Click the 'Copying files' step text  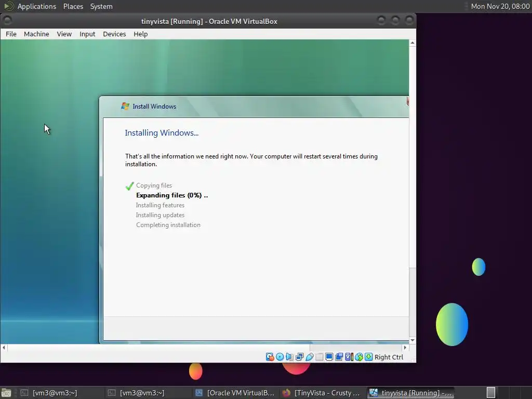(x=154, y=185)
